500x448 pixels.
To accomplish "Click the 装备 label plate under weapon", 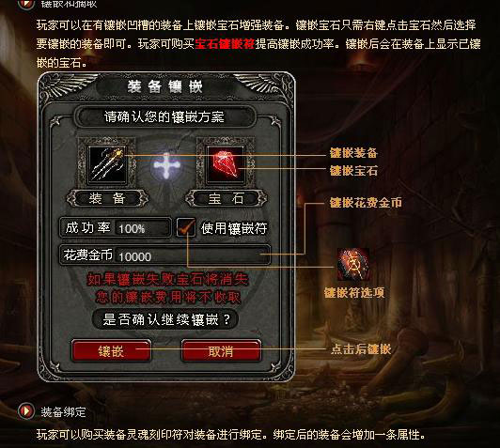I will (x=107, y=198).
